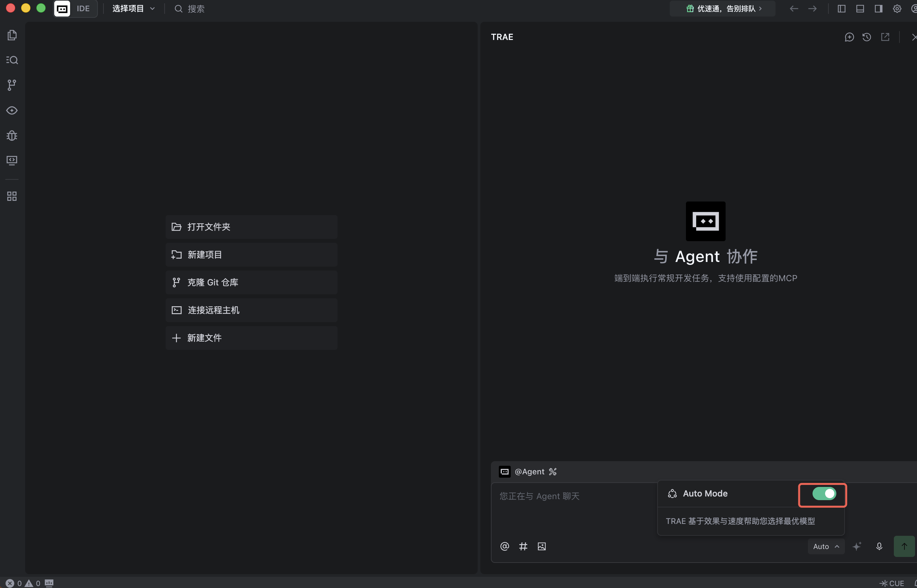This screenshot has height=588, width=917.
Task: Open the Search panel in sidebar
Action: coord(12,60)
